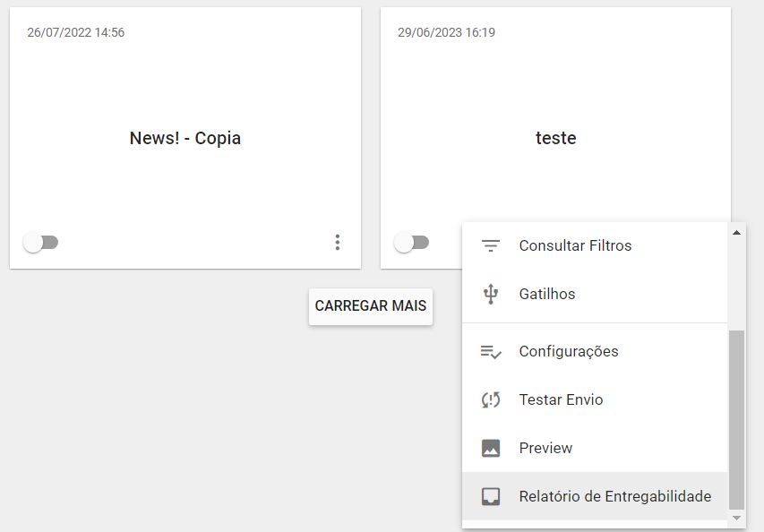This screenshot has width=764, height=532.
Task: Click the sync alert icon beside Testar Envio
Action: tap(490, 399)
